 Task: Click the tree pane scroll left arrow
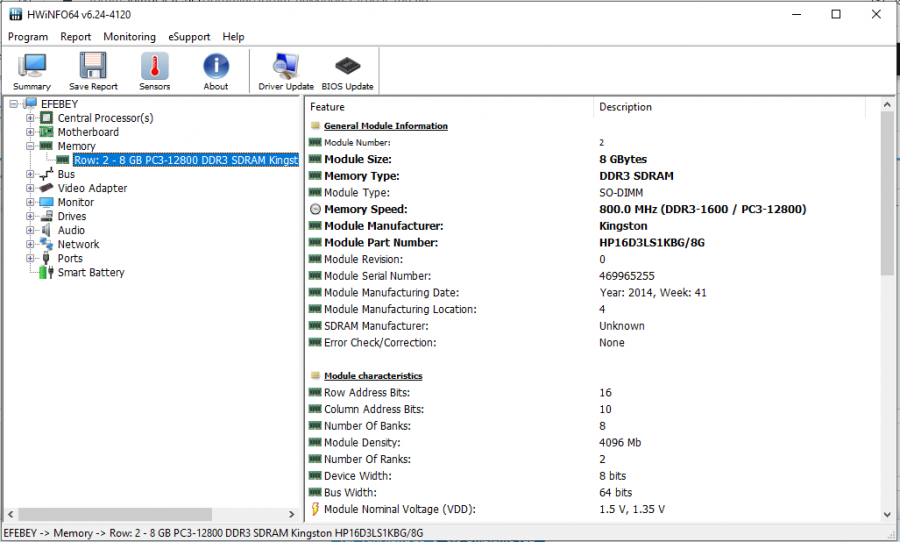point(10,514)
